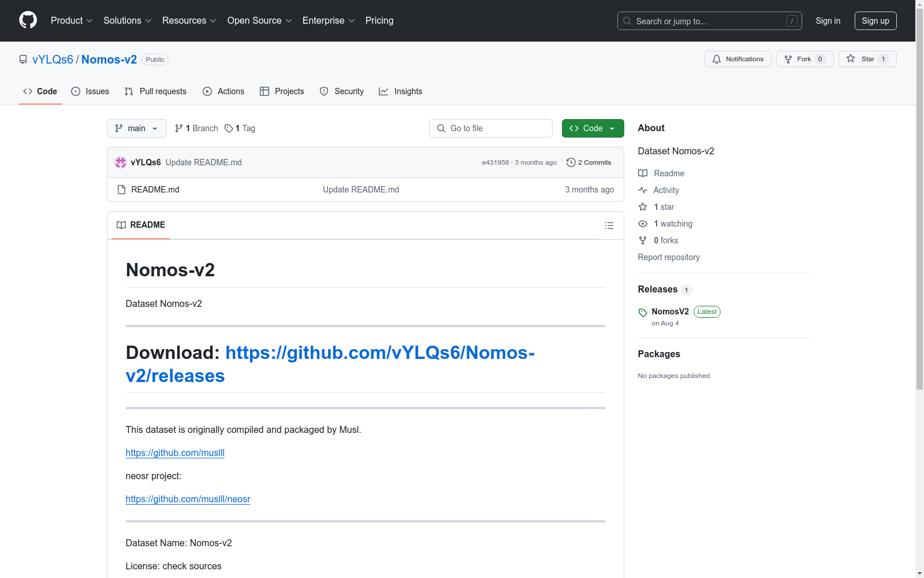Expand the Open Source menu

click(260, 20)
